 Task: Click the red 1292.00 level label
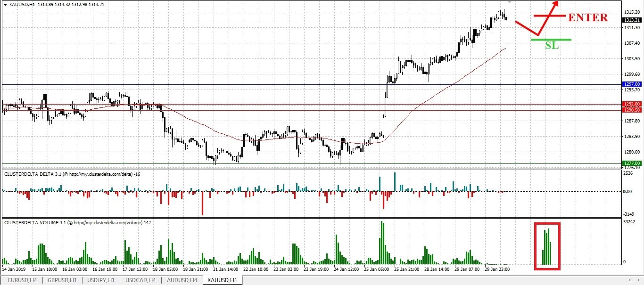[x=632, y=104]
